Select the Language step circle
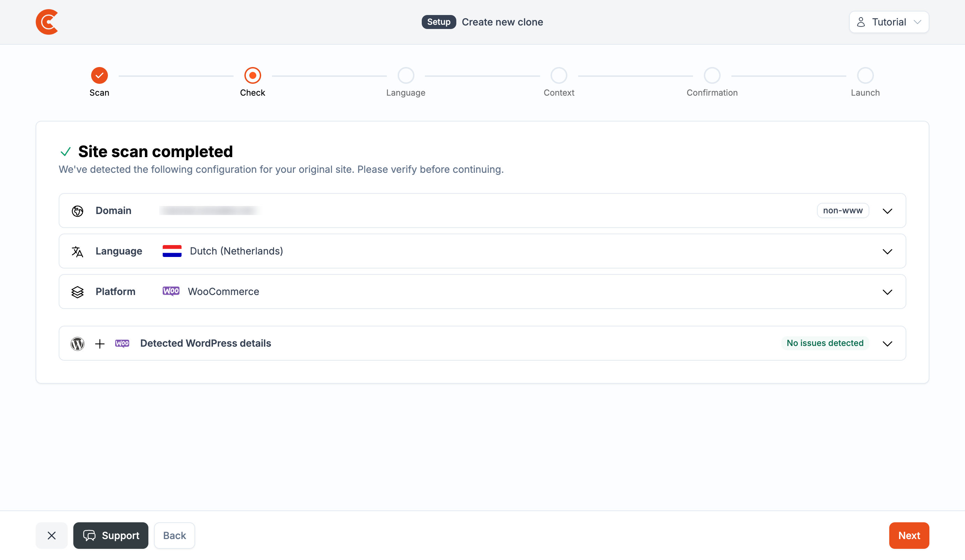 (406, 75)
